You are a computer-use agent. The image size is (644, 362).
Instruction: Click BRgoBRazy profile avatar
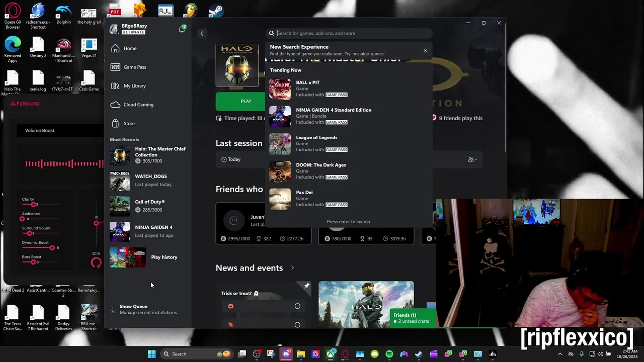pyautogui.click(x=114, y=29)
